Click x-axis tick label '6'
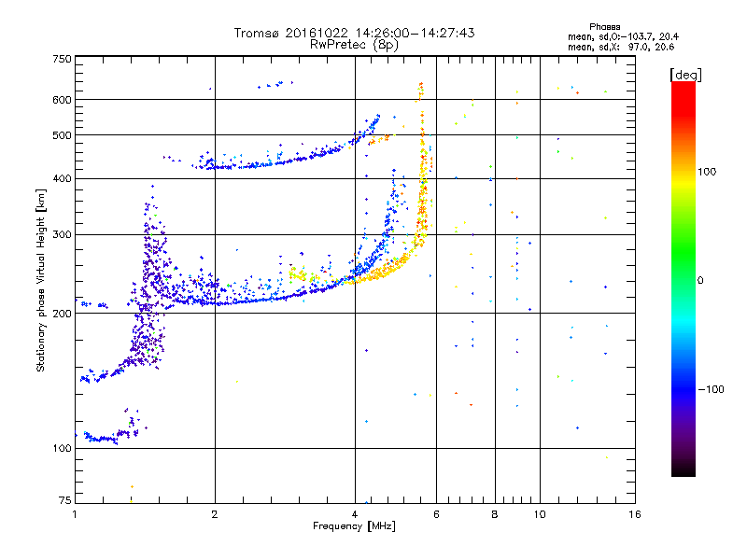The height and width of the screenshot is (560, 747). (x=436, y=514)
